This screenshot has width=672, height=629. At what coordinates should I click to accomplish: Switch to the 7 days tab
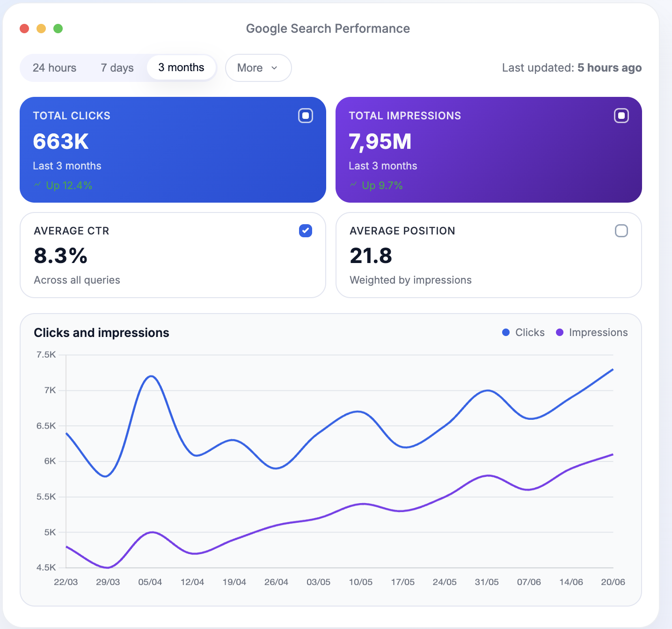pos(117,68)
